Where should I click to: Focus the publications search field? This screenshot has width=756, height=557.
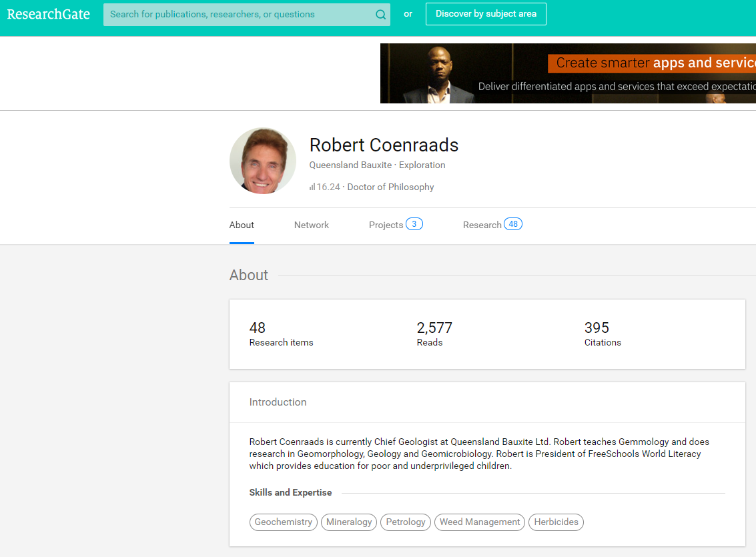click(246, 15)
